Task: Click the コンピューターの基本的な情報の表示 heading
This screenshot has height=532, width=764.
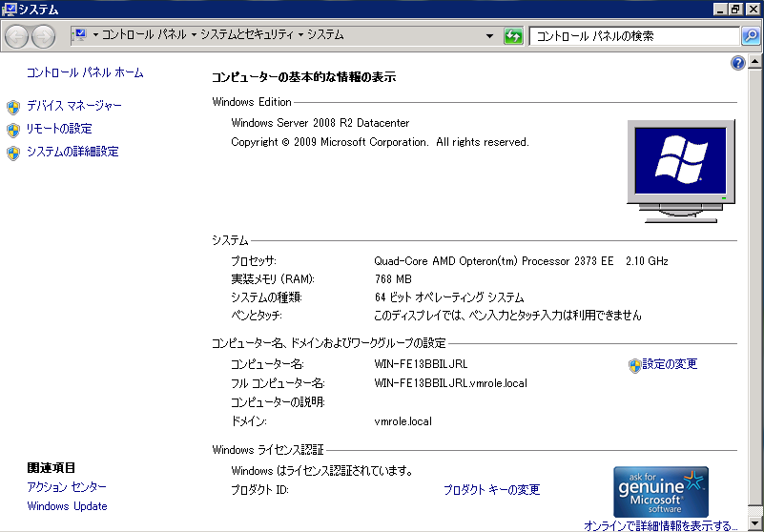Action: pos(303,77)
